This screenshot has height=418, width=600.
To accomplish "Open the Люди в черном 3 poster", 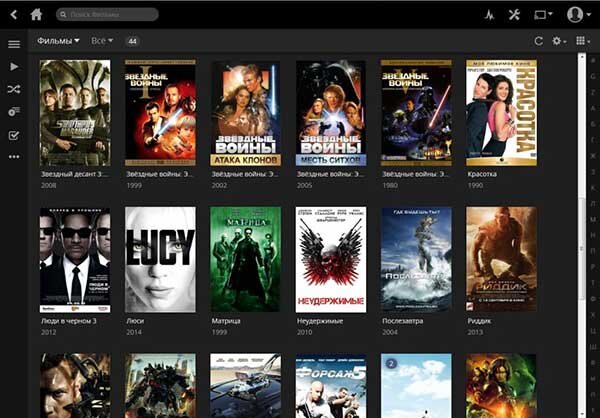I will (x=75, y=260).
